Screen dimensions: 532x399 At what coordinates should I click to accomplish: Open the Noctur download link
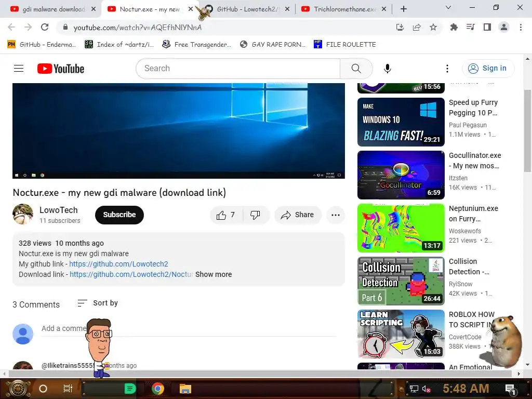(x=131, y=274)
